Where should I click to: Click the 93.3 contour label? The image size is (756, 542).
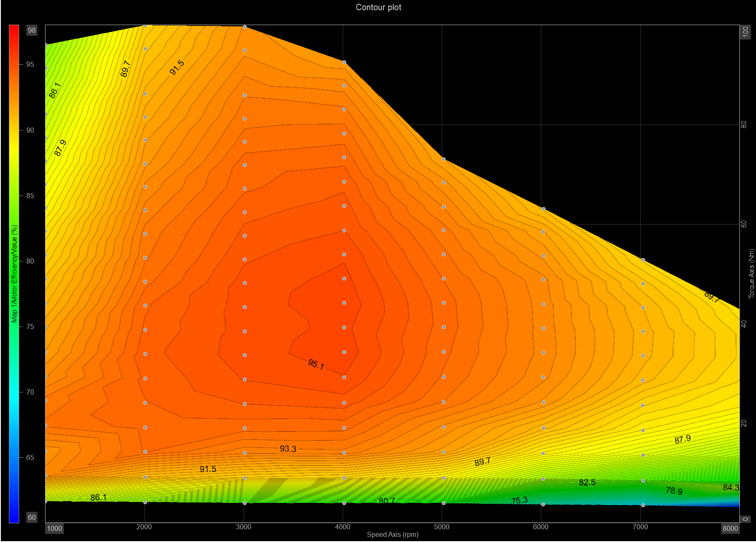pos(288,448)
